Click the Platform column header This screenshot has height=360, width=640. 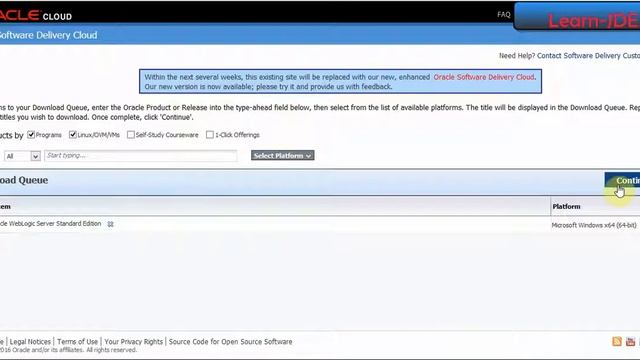click(566, 207)
